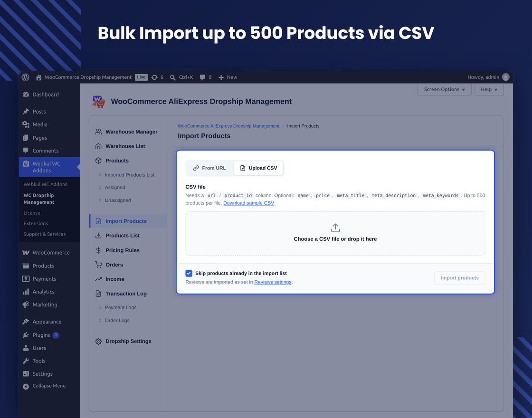Click the Pages icon in sidebar
Screen dimensions: 532x418
click(x=26, y=138)
